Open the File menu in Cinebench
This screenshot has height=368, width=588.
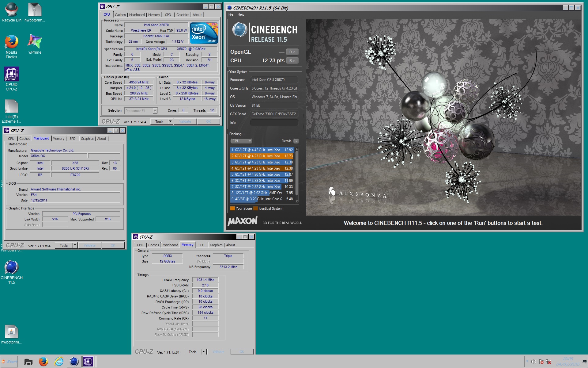[231, 14]
